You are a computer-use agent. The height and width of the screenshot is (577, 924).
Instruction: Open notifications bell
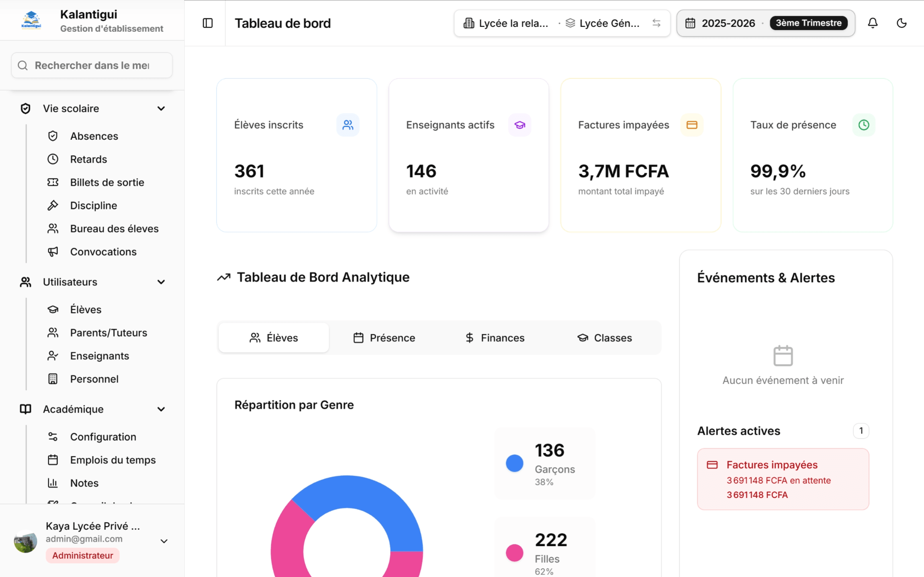[x=873, y=23]
